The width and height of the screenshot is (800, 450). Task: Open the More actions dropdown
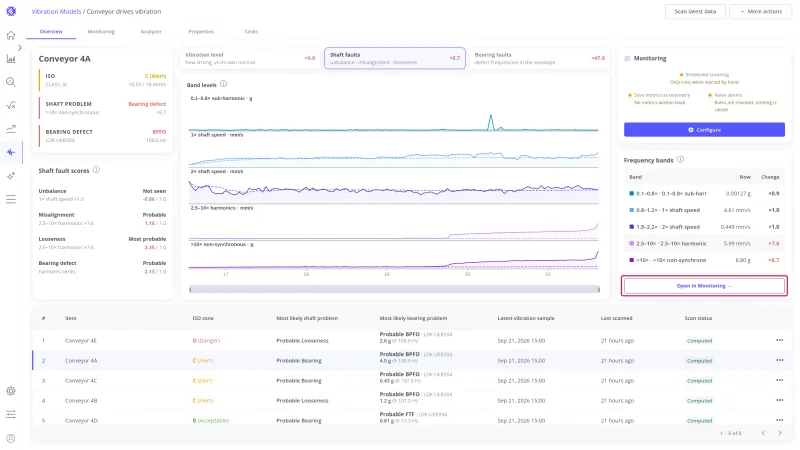tap(761, 11)
